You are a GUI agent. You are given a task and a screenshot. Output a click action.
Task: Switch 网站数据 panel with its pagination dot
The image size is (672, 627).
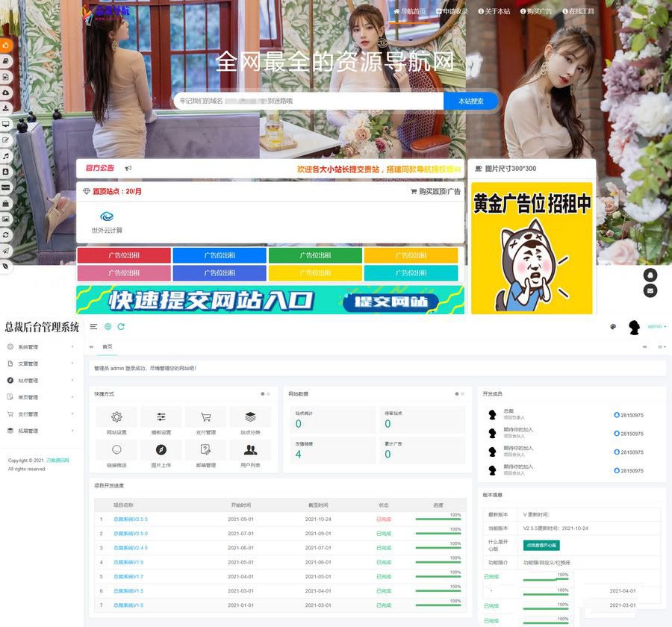457,393
